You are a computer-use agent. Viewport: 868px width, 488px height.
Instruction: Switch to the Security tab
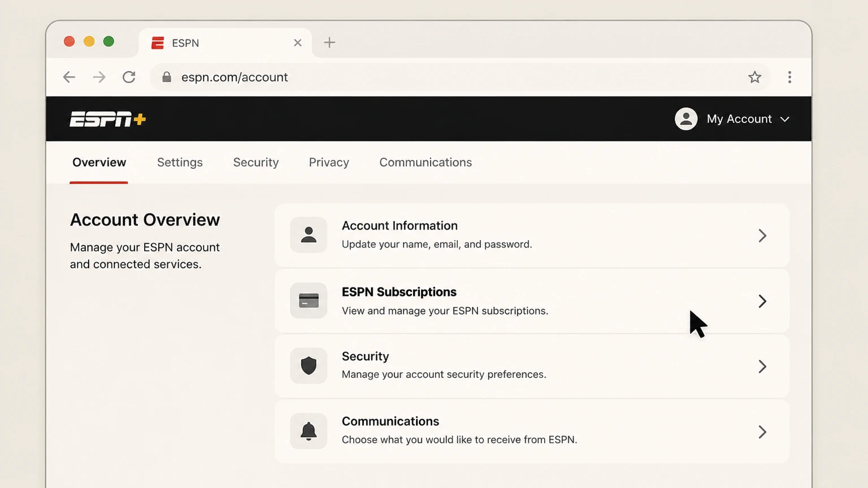tap(256, 163)
